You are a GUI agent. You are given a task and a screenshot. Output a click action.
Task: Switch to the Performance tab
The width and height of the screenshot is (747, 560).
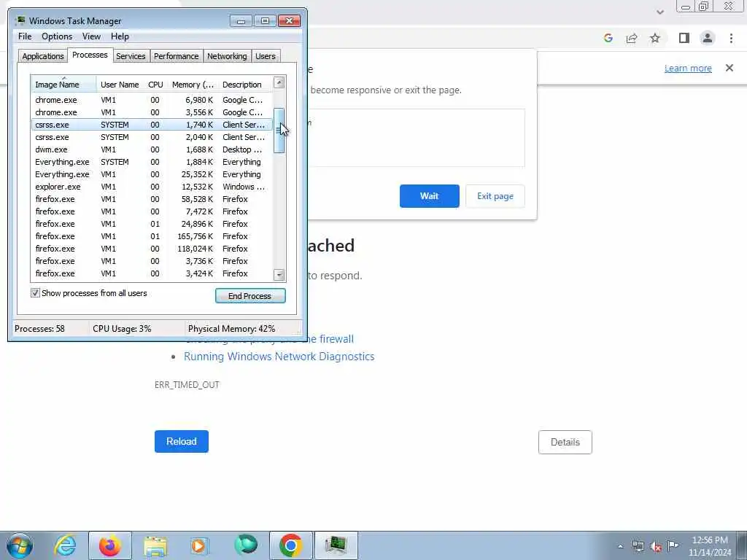point(177,56)
